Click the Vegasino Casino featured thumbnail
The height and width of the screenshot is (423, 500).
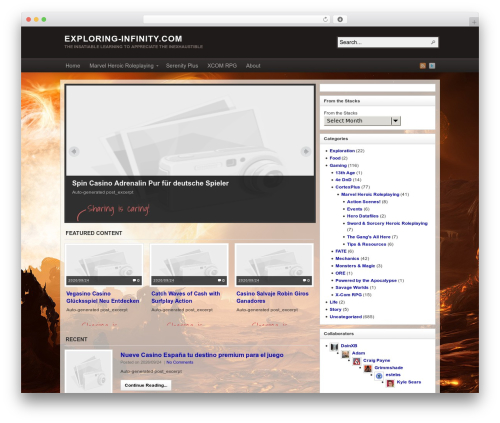click(104, 265)
